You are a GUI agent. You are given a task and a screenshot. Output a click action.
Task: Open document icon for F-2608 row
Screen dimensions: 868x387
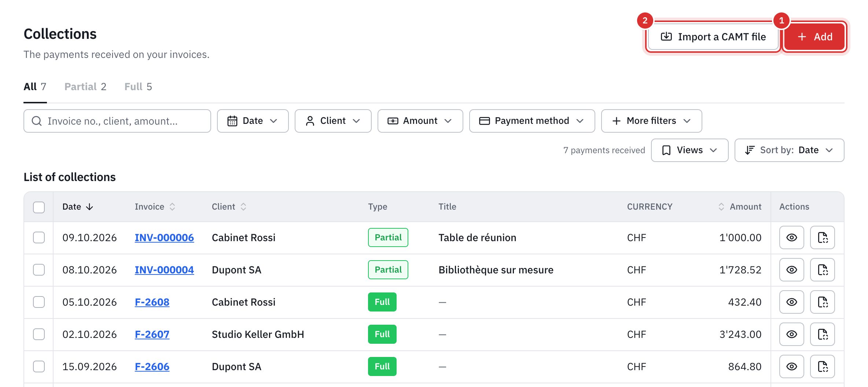click(x=822, y=302)
